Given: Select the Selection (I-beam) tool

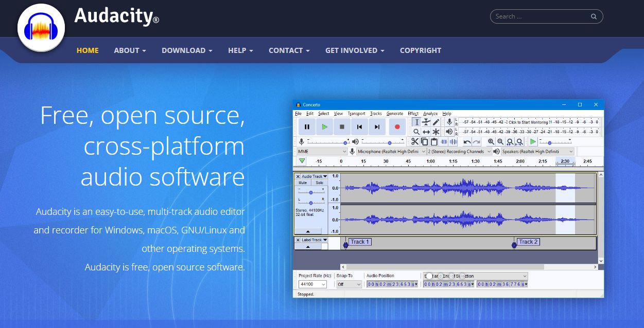Looking at the screenshot, I should tap(416, 122).
